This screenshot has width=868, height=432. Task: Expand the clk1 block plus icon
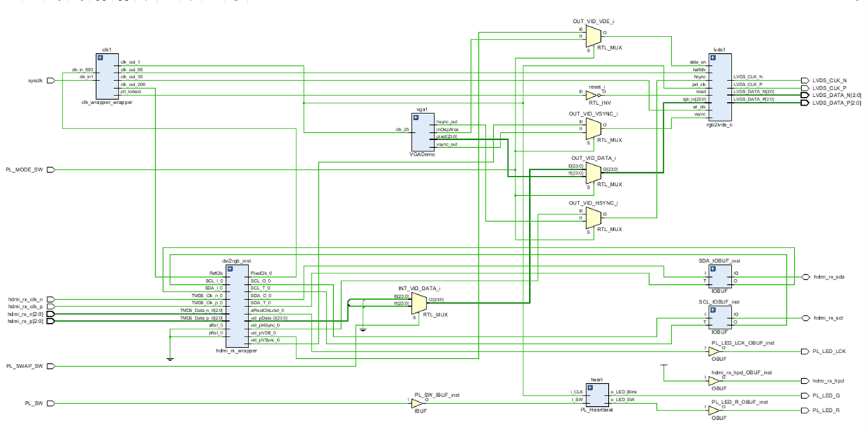(101, 58)
